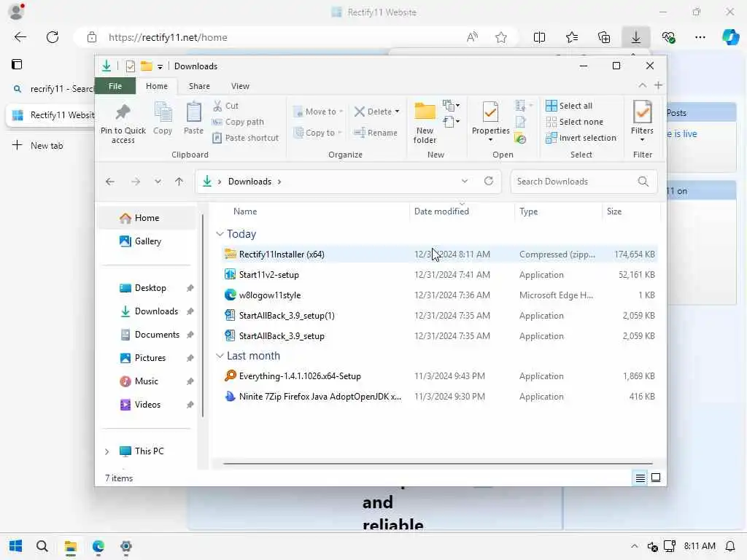747x560 pixels.
Task: Open address bar history dropdown
Action: pos(465,181)
